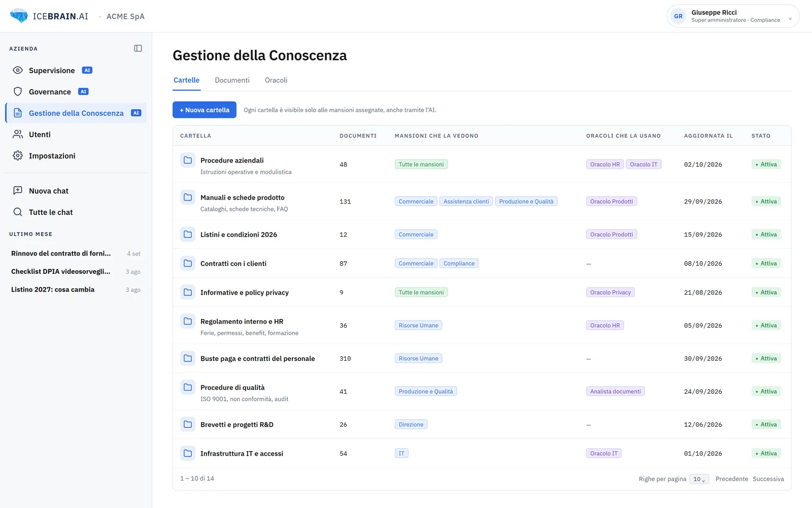Start a Nuova chat
This screenshot has width=812, height=508.
[x=76, y=190]
